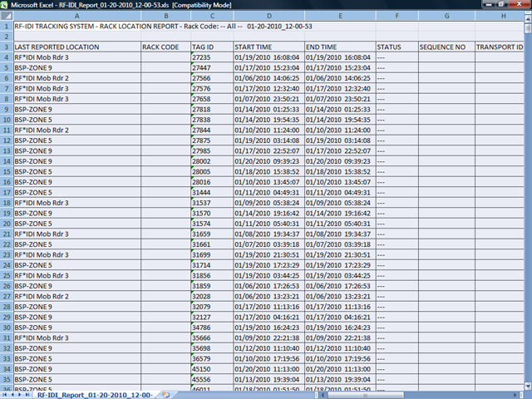Select start time 01/19/2010 16:08:04
Viewport: 532px width, 399px height.
[269, 57]
